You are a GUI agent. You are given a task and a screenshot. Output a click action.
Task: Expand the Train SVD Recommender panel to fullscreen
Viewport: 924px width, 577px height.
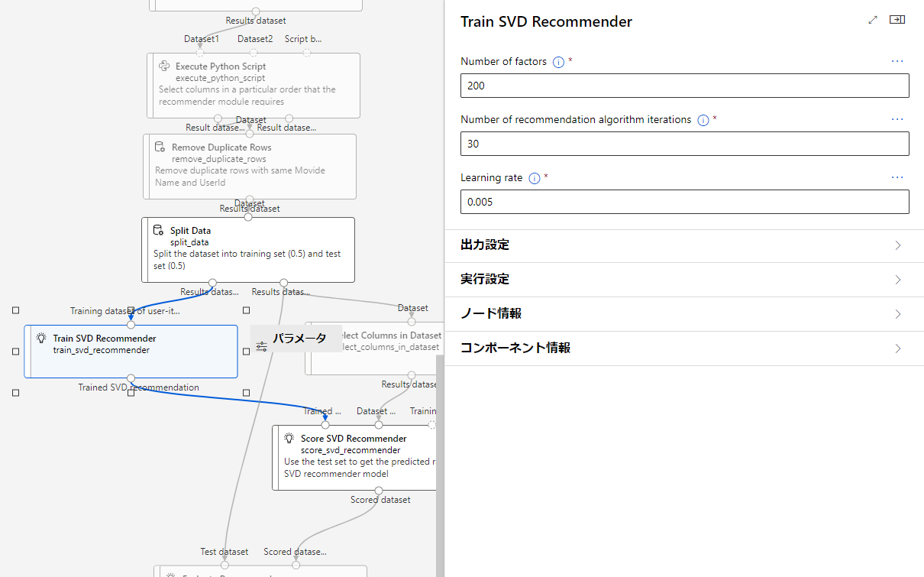[x=873, y=21]
